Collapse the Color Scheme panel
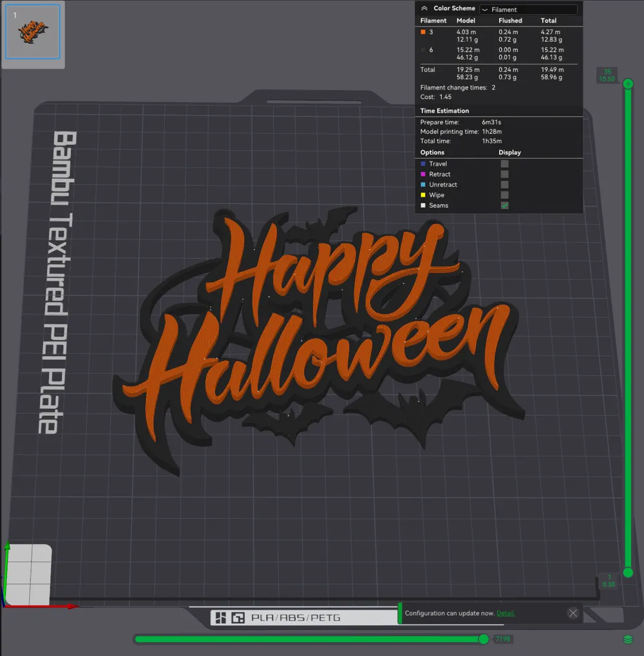The height and width of the screenshot is (656, 644). (424, 8)
